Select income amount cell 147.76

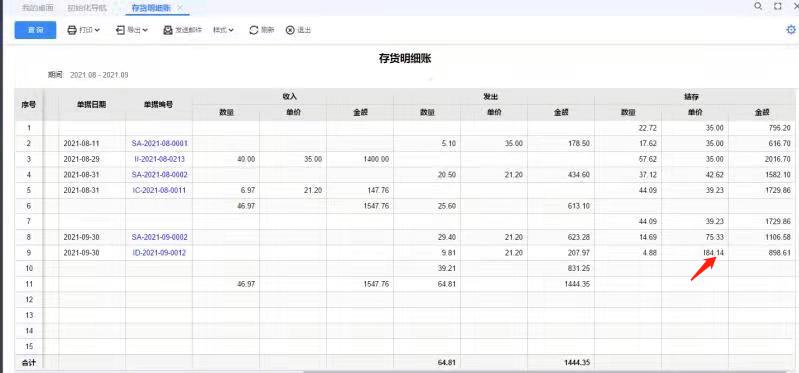pos(360,190)
